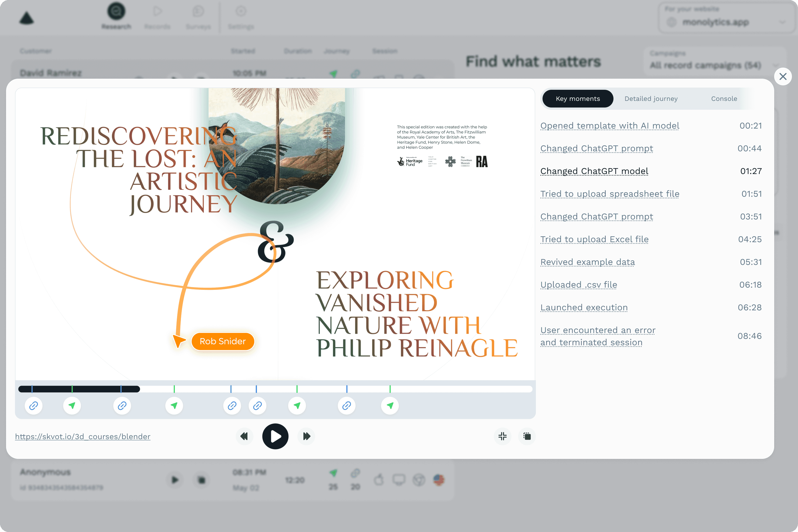Click the first green arrow marker icon
Viewport: 798px width, 532px height.
click(72, 406)
